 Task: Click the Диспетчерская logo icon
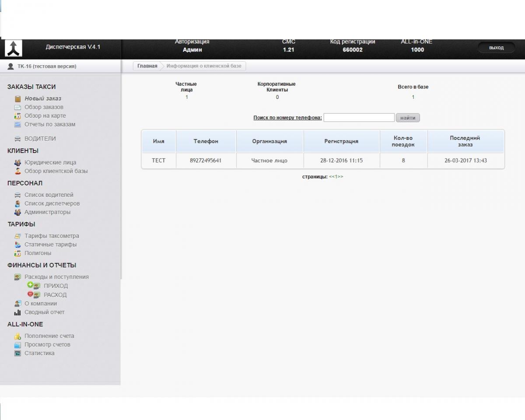tap(13, 48)
